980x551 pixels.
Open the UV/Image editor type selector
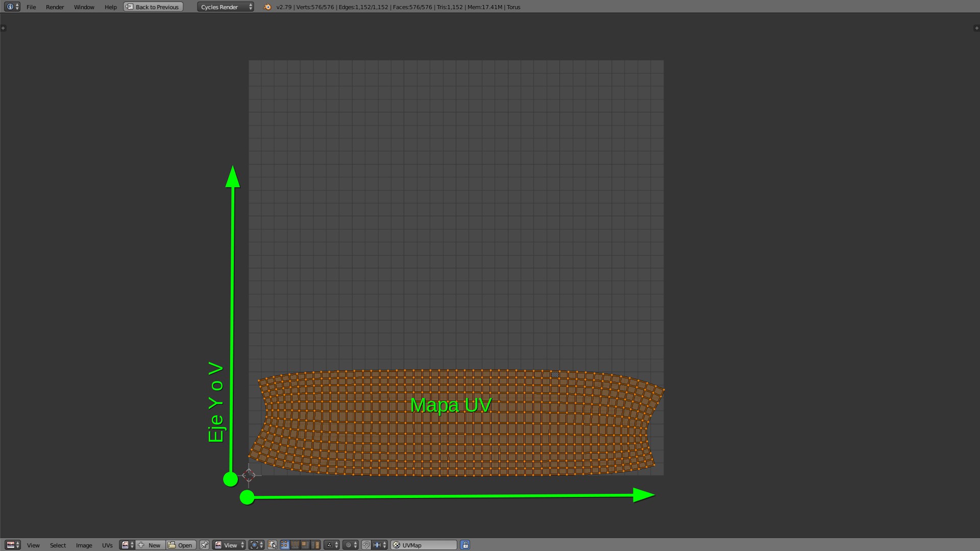point(13,545)
